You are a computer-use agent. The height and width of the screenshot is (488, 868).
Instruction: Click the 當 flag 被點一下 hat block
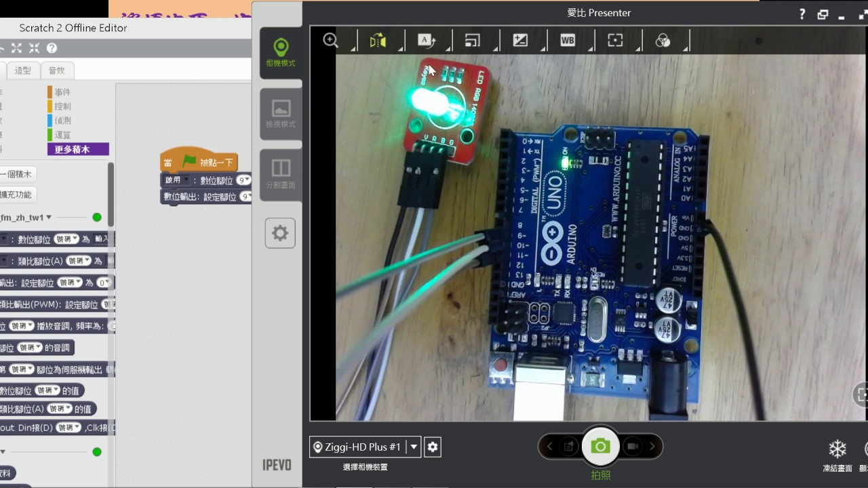[199, 161]
